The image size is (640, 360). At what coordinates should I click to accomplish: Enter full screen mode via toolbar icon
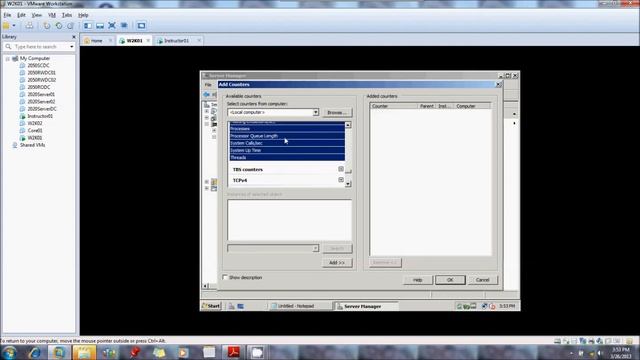[x=112, y=26]
